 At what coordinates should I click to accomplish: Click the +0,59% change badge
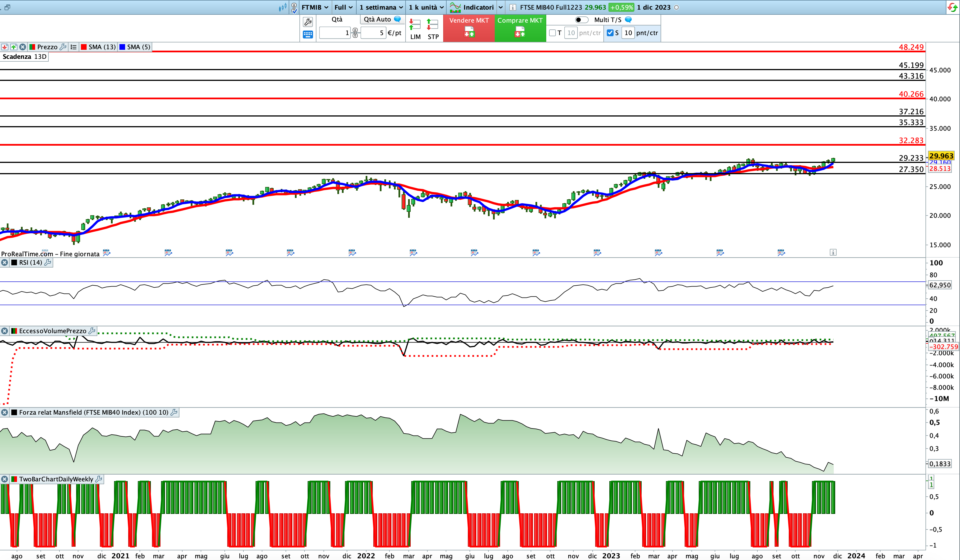(621, 7)
